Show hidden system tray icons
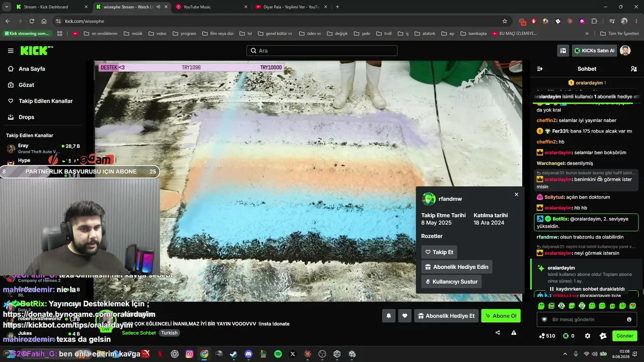This screenshot has width=644, height=362. point(565,354)
